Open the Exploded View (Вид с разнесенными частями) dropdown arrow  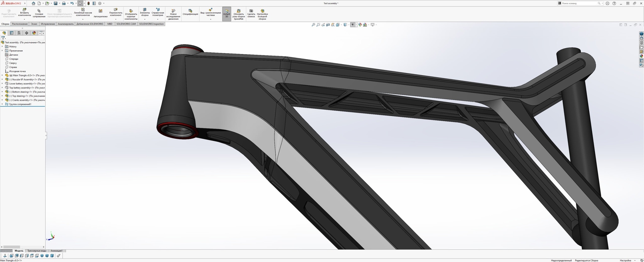click(x=210, y=19)
